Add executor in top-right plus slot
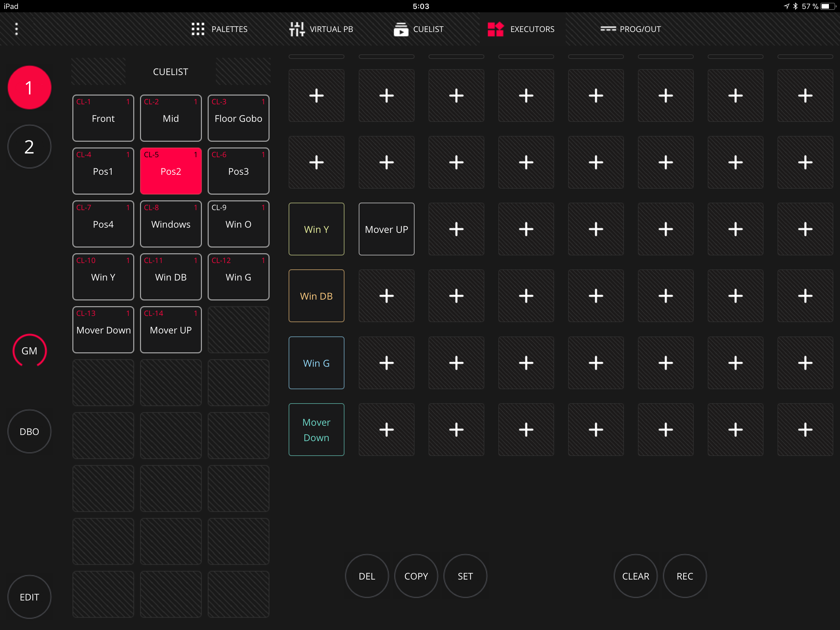The height and width of the screenshot is (630, 840). point(805,95)
